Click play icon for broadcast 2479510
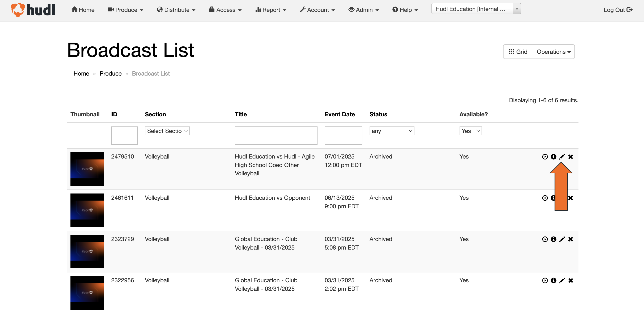 click(545, 157)
